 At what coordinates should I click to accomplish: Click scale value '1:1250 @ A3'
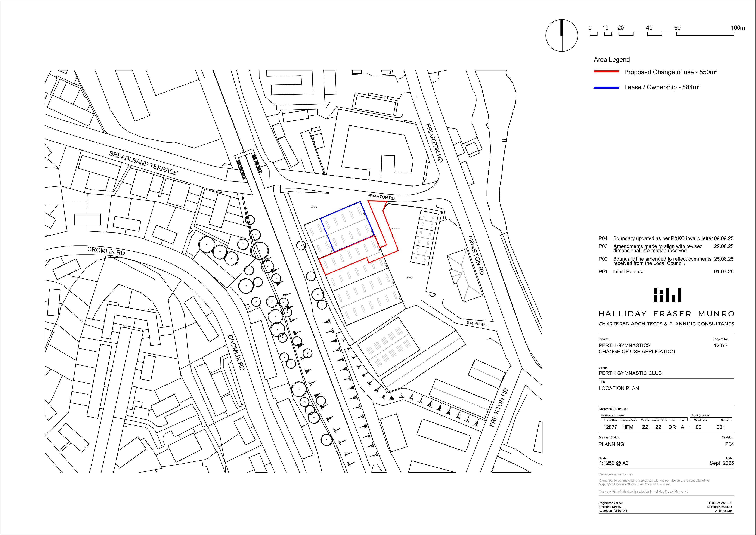614,463
